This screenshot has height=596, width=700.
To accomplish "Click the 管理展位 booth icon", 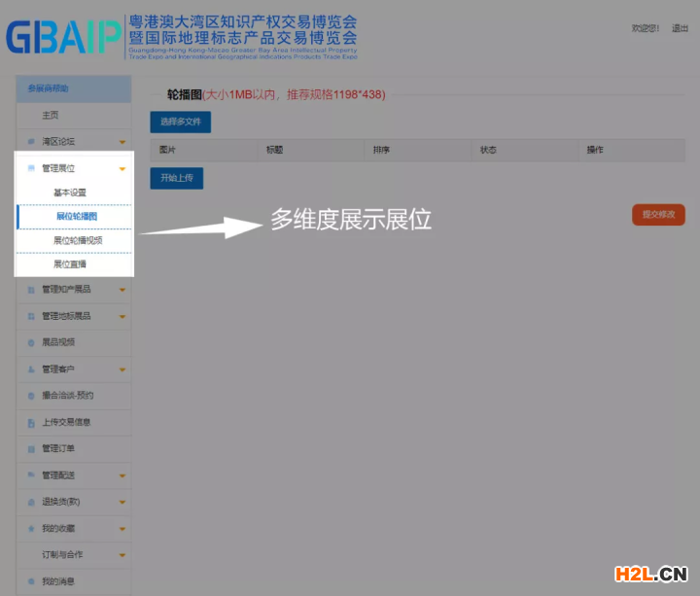I will point(31,168).
